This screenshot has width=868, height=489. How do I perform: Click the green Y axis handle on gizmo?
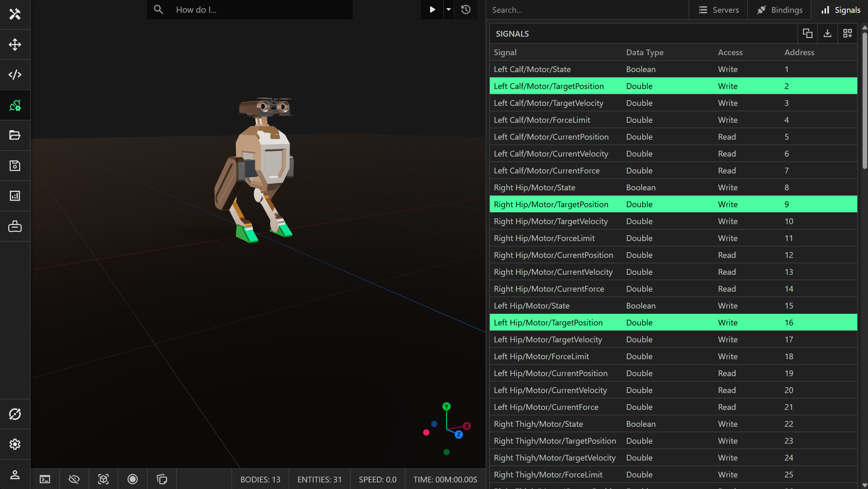[x=447, y=407]
